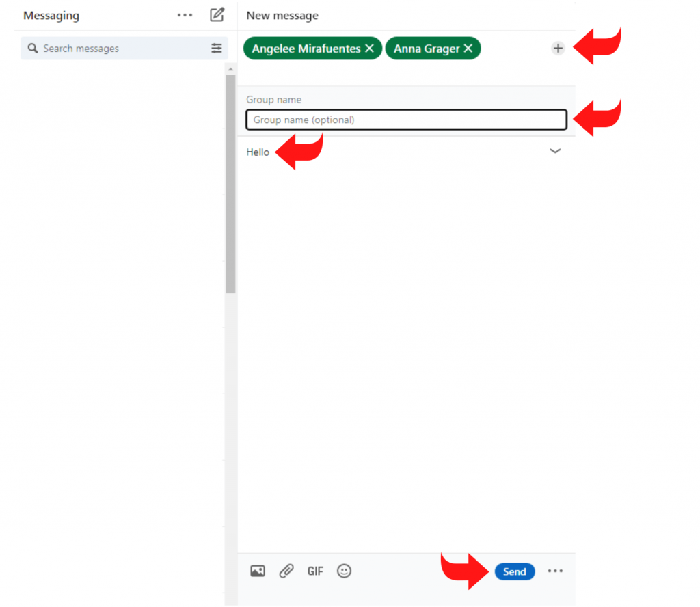
Task: Click the Hello draft message text
Action: (257, 152)
